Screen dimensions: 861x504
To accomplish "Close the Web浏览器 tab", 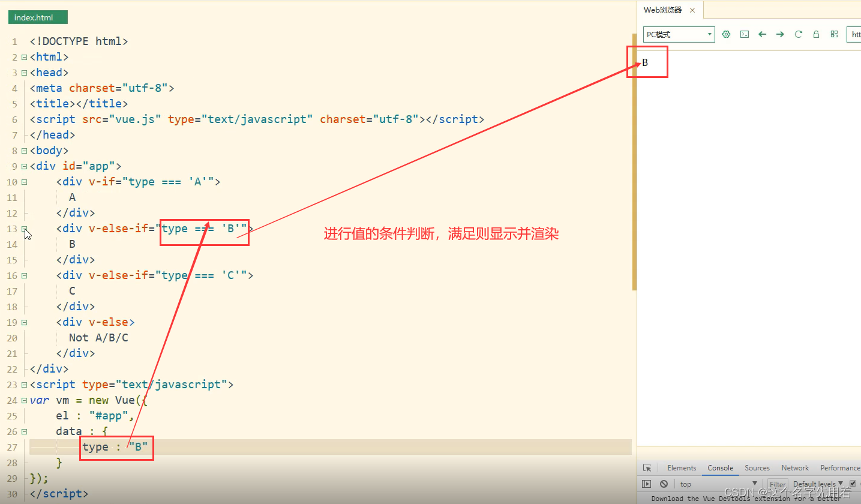I will pyautogui.click(x=692, y=10).
